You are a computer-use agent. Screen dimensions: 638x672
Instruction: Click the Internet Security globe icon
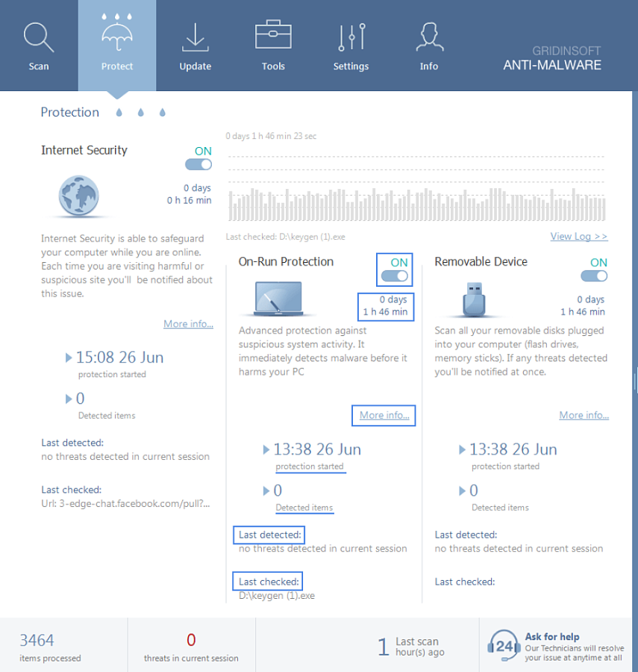click(79, 196)
